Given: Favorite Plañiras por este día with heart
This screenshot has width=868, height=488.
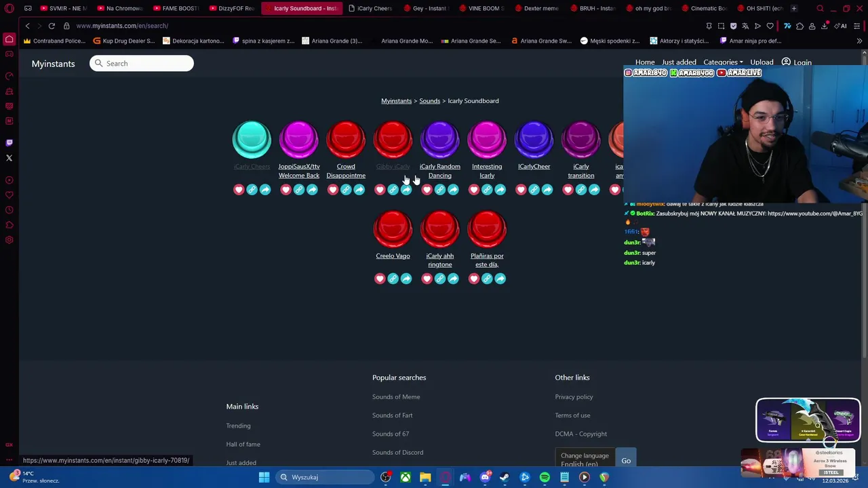Looking at the screenshot, I should coord(473,279).
